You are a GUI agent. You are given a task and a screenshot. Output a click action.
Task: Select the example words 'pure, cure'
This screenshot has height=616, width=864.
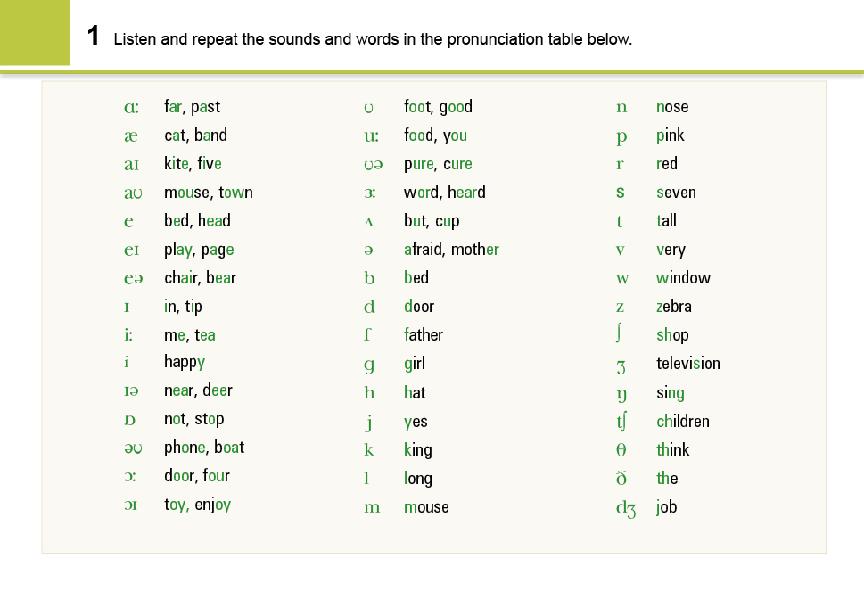pos(438,164)
